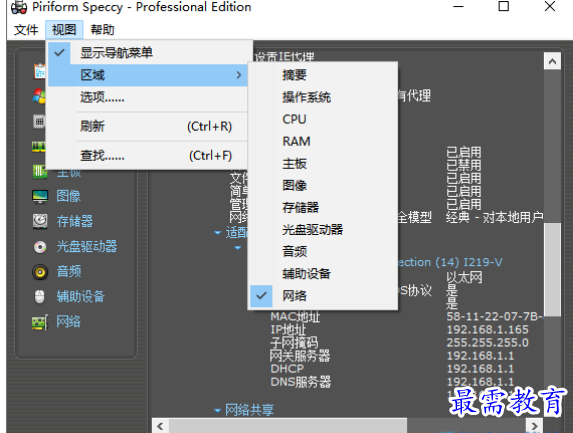573x433 pixels.
Task: Close the 视图 menu in the menu bar
Action: pos(64,30)
